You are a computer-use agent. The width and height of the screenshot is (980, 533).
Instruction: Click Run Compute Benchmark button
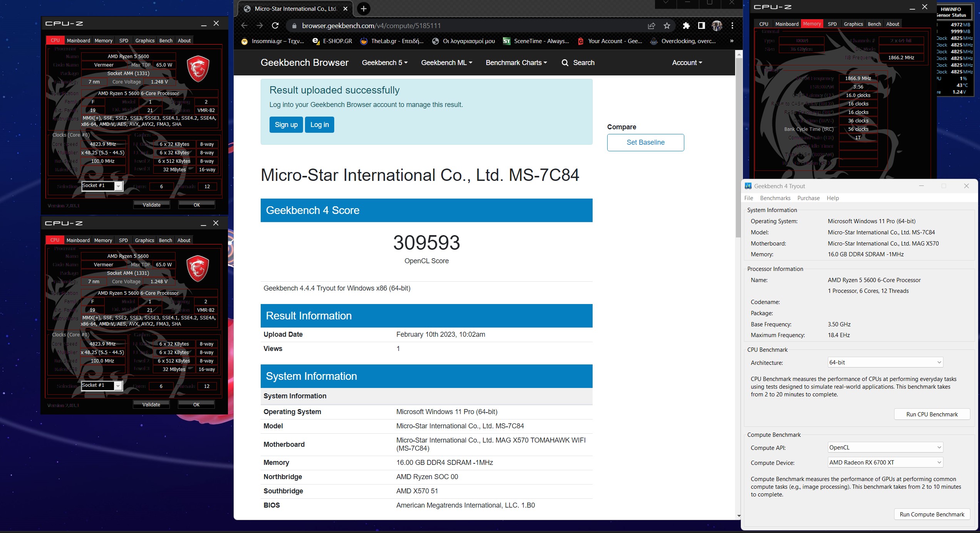[932, 514]
